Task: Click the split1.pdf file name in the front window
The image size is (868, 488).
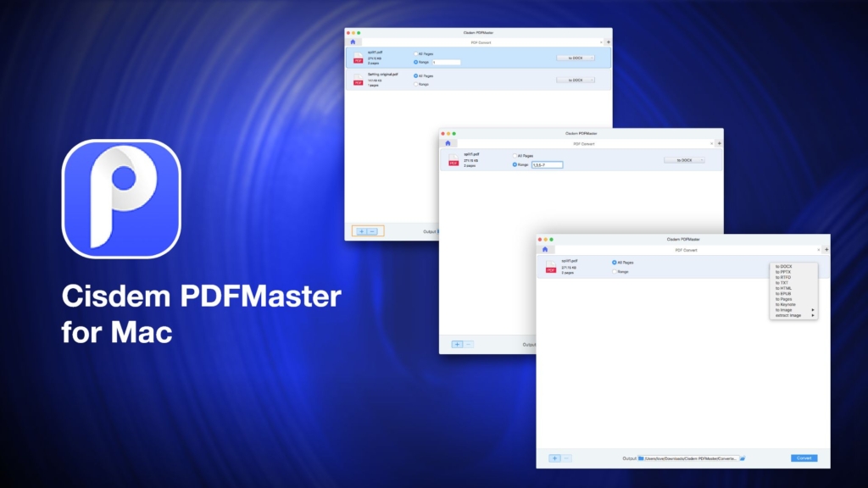Action: 569,261
